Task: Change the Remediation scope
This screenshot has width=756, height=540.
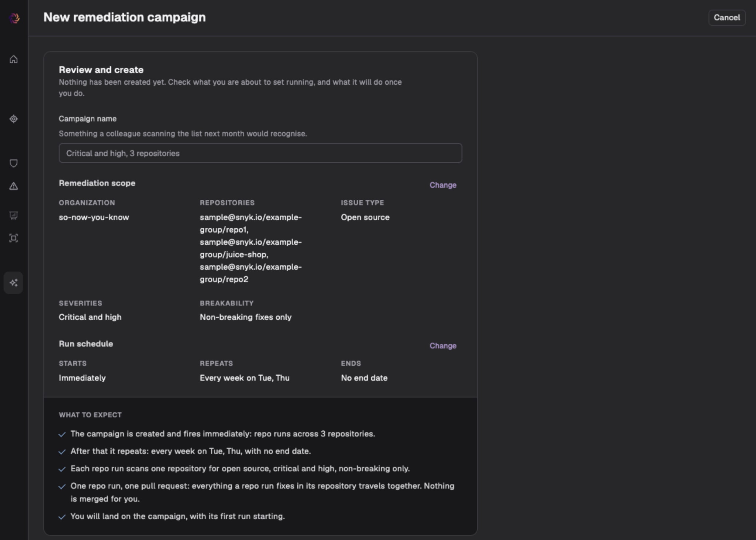Action: pos(443,185)
